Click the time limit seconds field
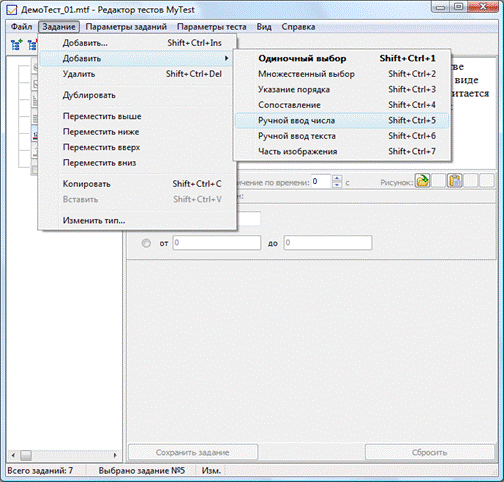Screen dimensions: 504x482 [x=322, y=182]
